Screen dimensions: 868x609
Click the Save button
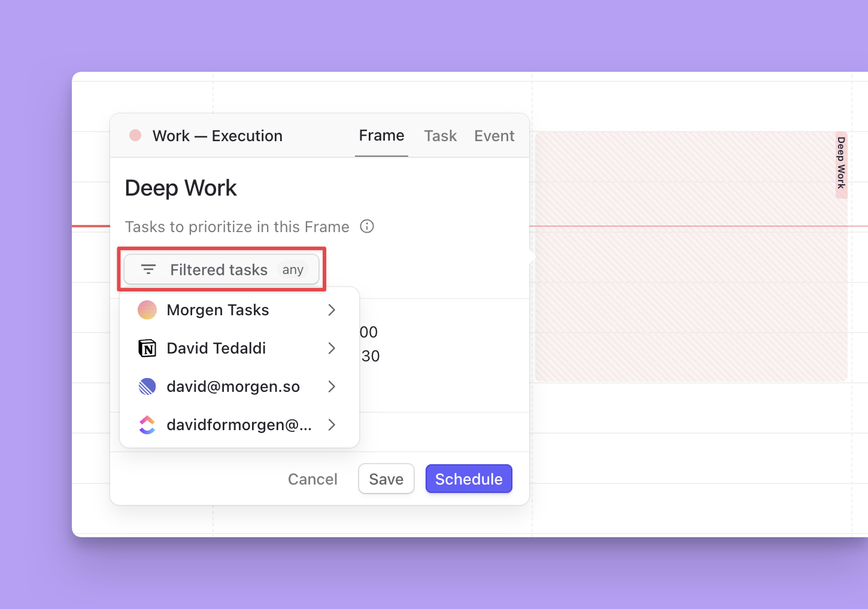click(386, 479)
